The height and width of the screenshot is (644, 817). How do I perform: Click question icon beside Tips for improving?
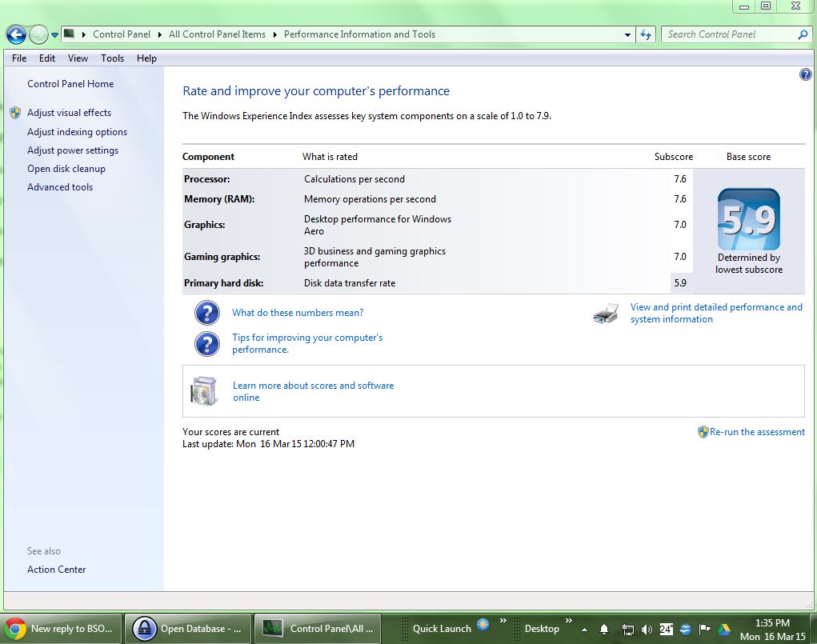point(207,344)
